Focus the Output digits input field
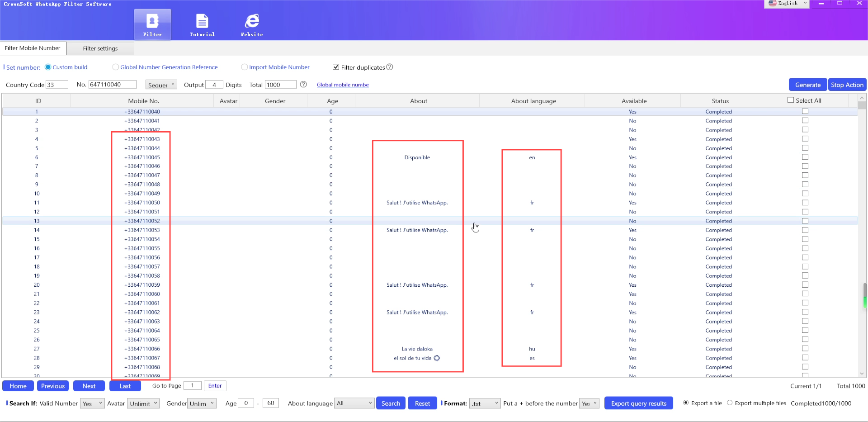Image resolution: width=868 pixels, height=422 pixels. click(214, 85)
